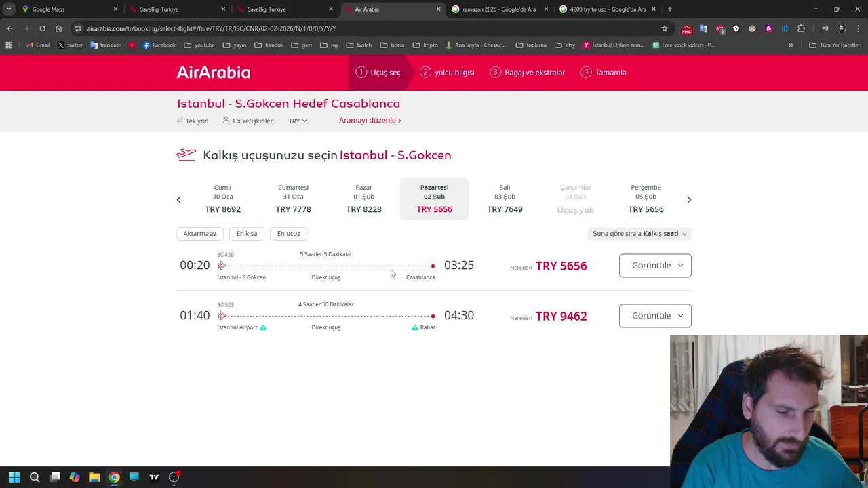
Task: Open the gezi bookmarks folder
Action: (301, 45)
